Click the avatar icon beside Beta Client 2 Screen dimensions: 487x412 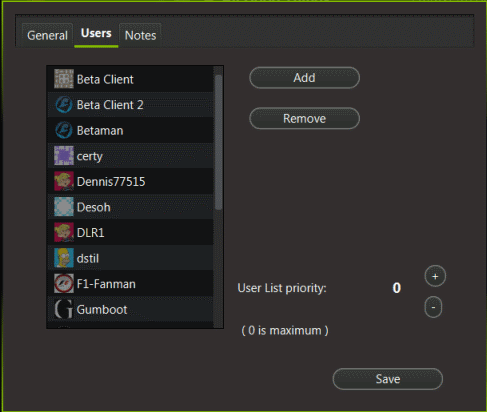tap(64, 105)
